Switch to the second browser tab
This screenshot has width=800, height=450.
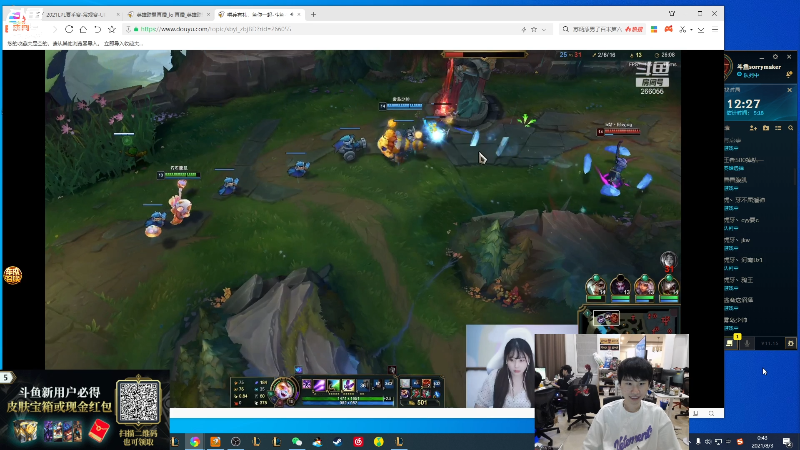pyautogui.click(x=168, y=14)
